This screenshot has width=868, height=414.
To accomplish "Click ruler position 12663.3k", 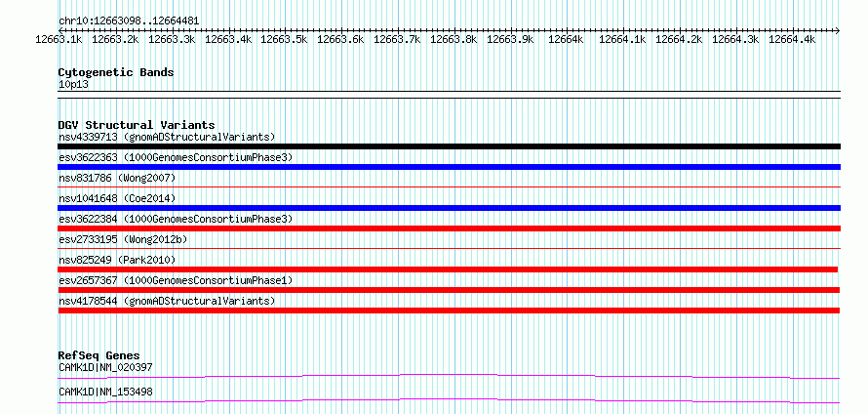I will pyautogui.click(x=172, y=39).
